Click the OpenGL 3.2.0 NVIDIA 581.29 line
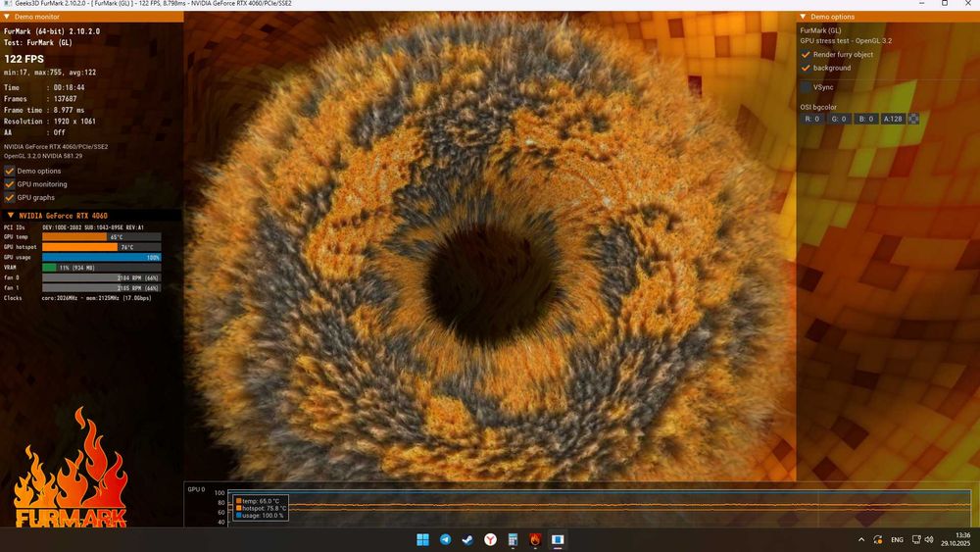Viewport: 980px width, 552px height. point(43,156)
